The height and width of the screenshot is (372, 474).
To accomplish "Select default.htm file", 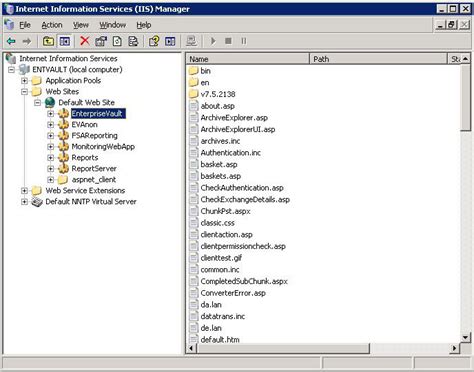I will click(220, 340).
